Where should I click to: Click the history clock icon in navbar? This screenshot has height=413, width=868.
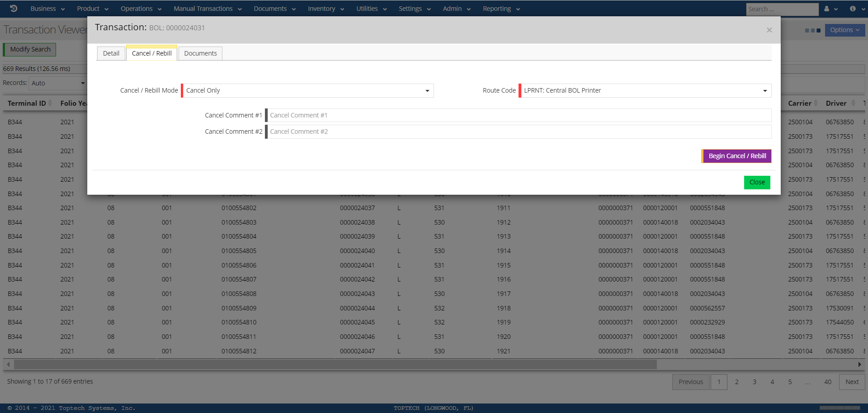(14, 9)
